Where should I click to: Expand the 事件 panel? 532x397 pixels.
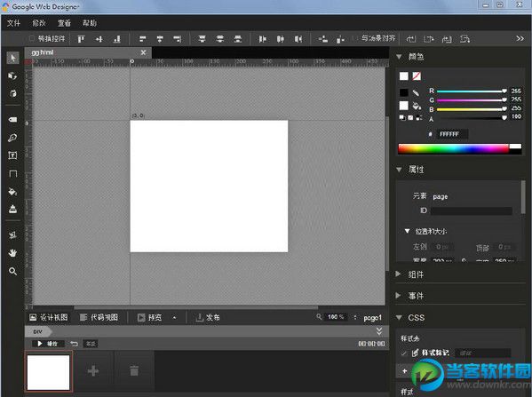click(398, 296)
